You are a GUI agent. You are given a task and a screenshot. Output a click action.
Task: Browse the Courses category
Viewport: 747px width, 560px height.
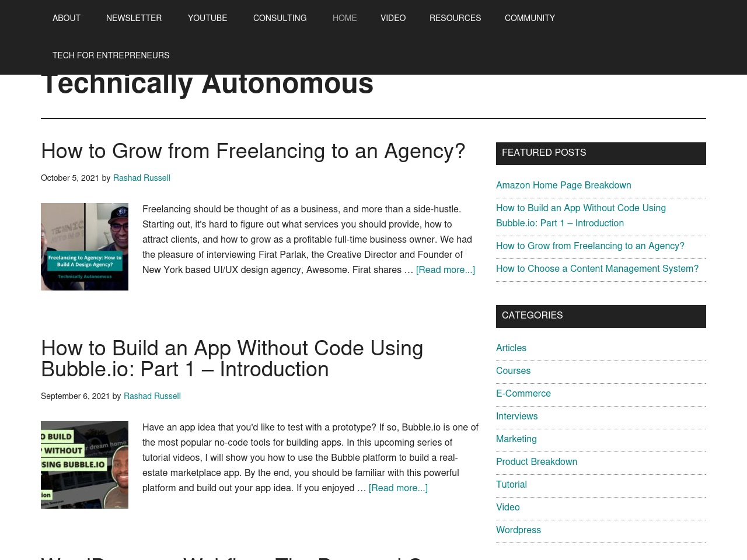pos(513,370)
